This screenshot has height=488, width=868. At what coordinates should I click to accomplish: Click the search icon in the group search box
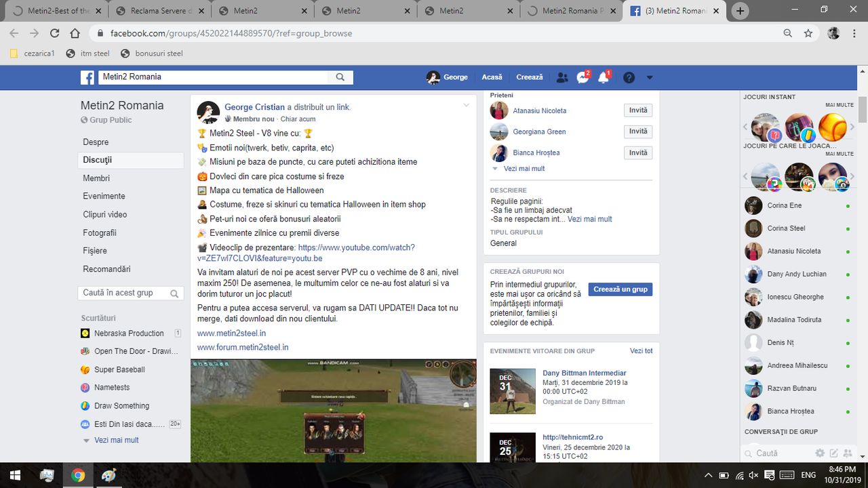click(x=174, y=293)
